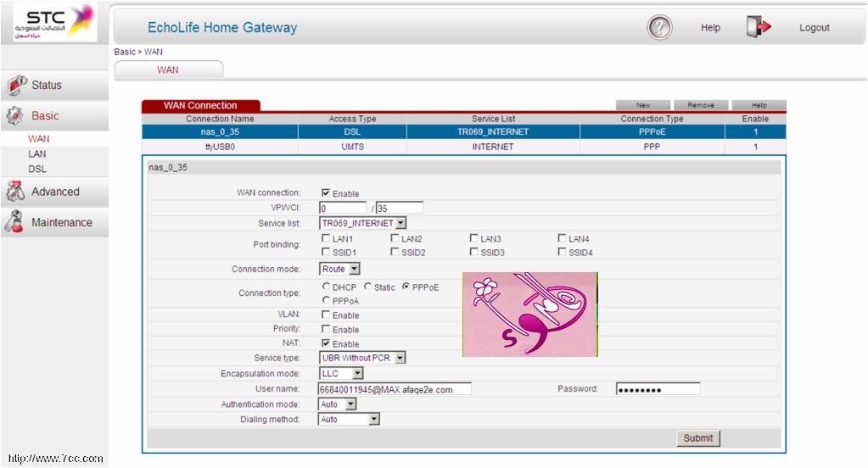
Task: Select the WAN submenu item
Action: click(39, 139)
